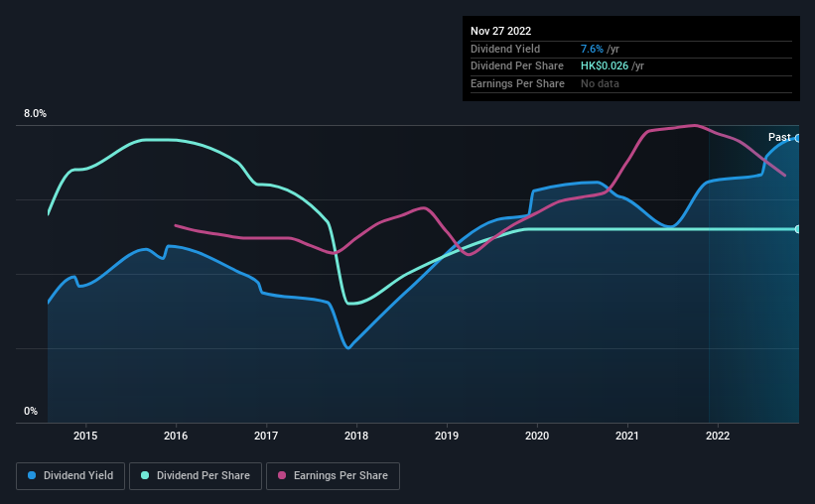815x504 pixels.
Task: Click the Dividend Yield tooltip row label
Action: pyautogui.click(x=505, y=49)
